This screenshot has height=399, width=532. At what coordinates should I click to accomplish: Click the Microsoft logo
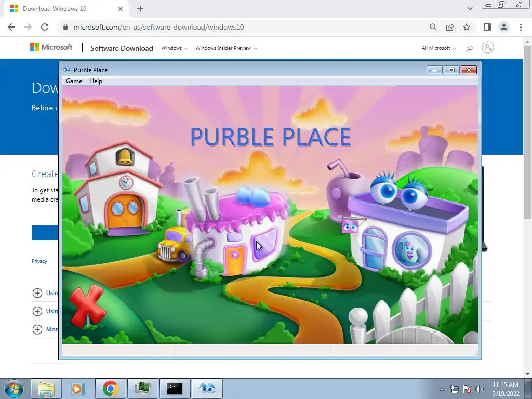click(51, 47)
